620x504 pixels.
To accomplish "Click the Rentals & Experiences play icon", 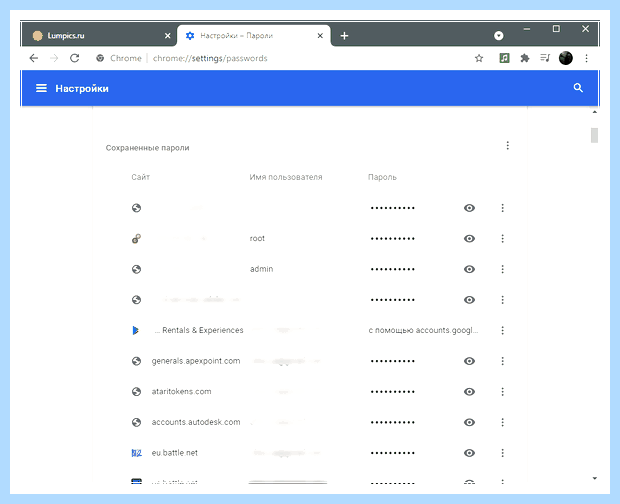I will pyautogui.click(x=136, y=330).
